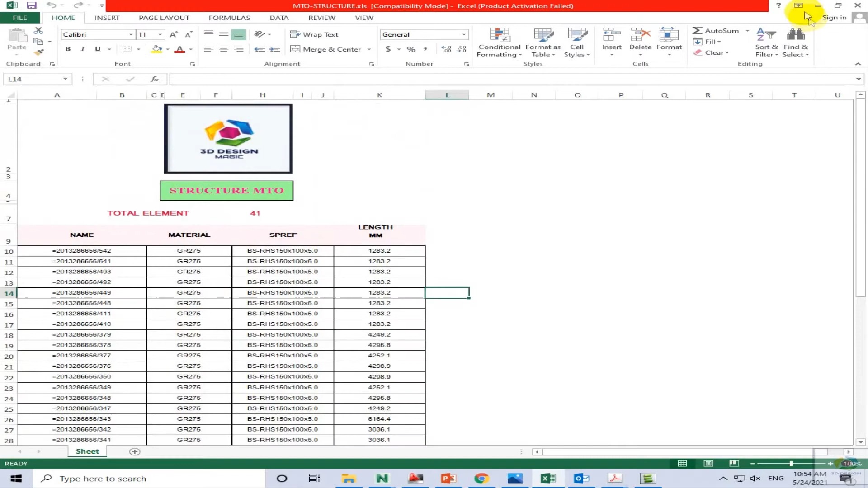Select the Format as Table icon
Viewport: 868px width, 488px height.
tap(543, 42)
